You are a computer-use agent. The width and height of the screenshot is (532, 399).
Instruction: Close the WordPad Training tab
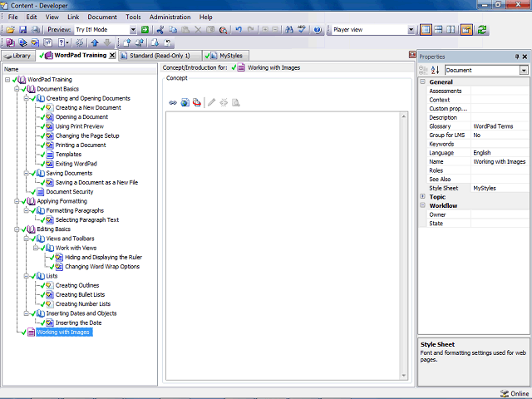tap(112, 56)
